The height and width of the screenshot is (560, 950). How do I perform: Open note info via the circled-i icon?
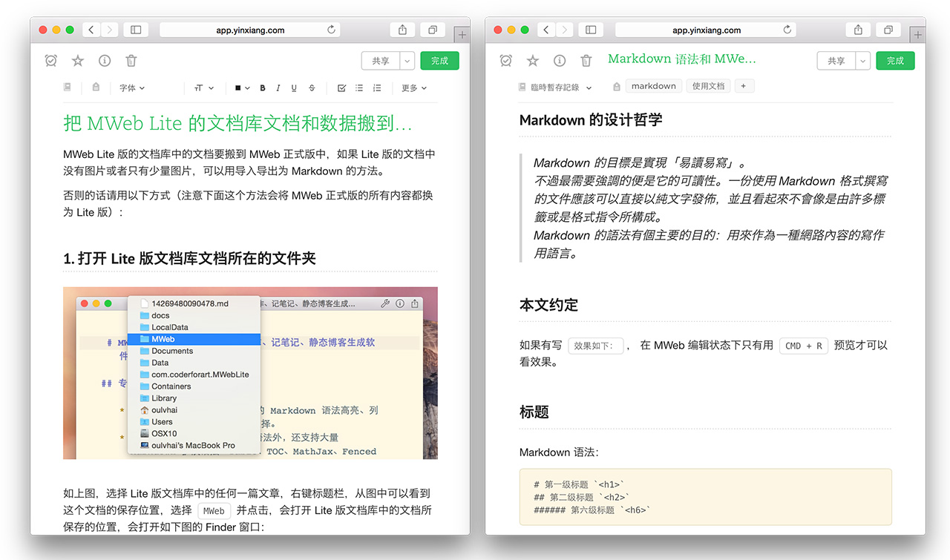point(104,60)
